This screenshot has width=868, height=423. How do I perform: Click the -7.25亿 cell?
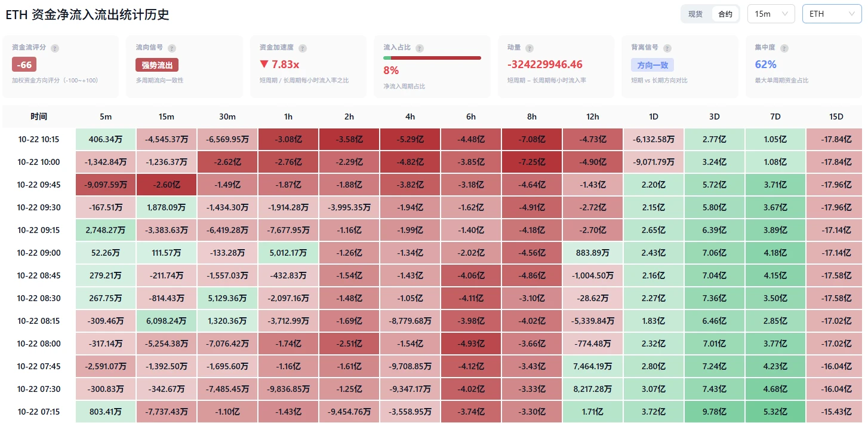click(x=532, y=162)
